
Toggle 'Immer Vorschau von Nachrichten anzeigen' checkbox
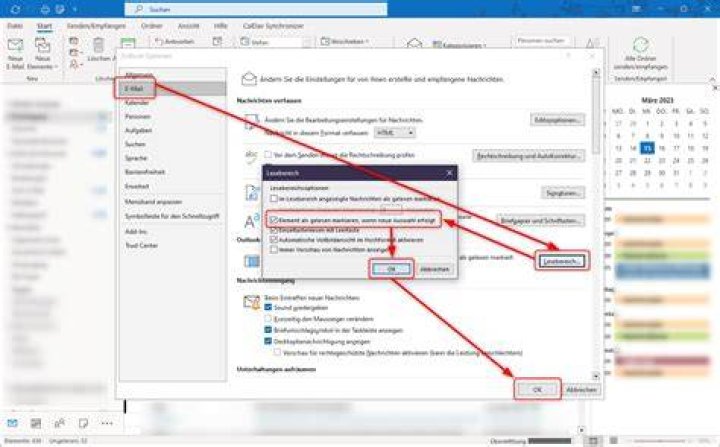pyautogui.click(x=274, y=249)
